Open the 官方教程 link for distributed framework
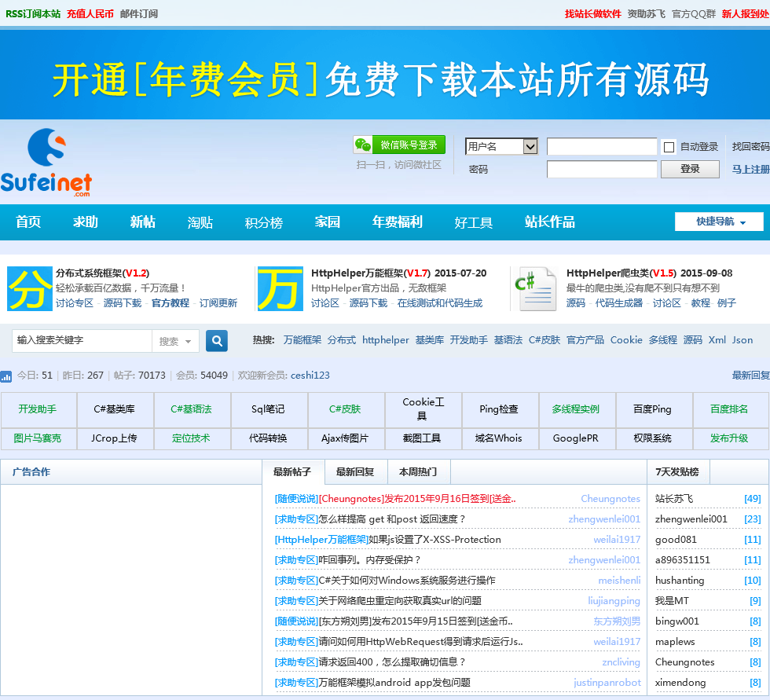 coord(170,303)
